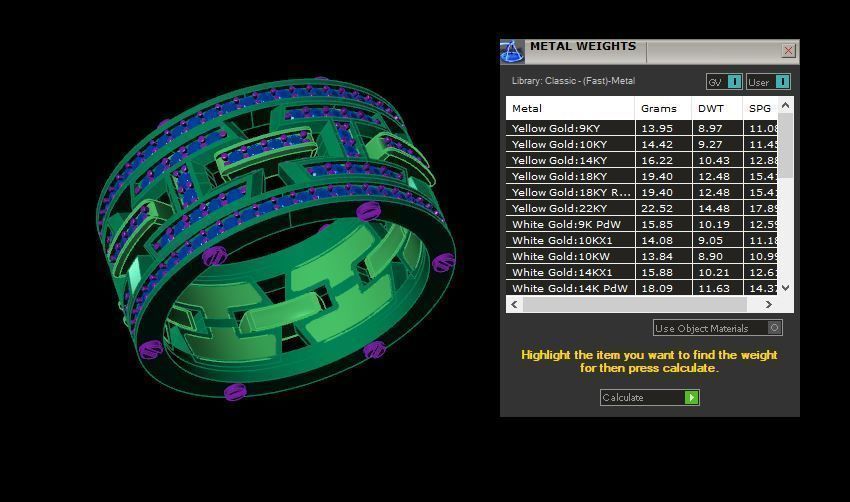850x502 pixels.
Task: Click the Calculate button
Action: point(649,397)
